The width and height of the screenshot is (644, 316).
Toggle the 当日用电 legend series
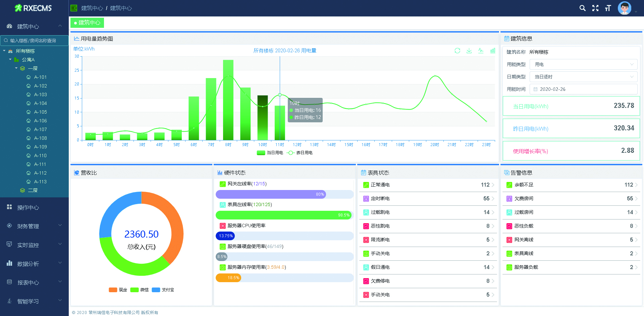pos(270,153)
